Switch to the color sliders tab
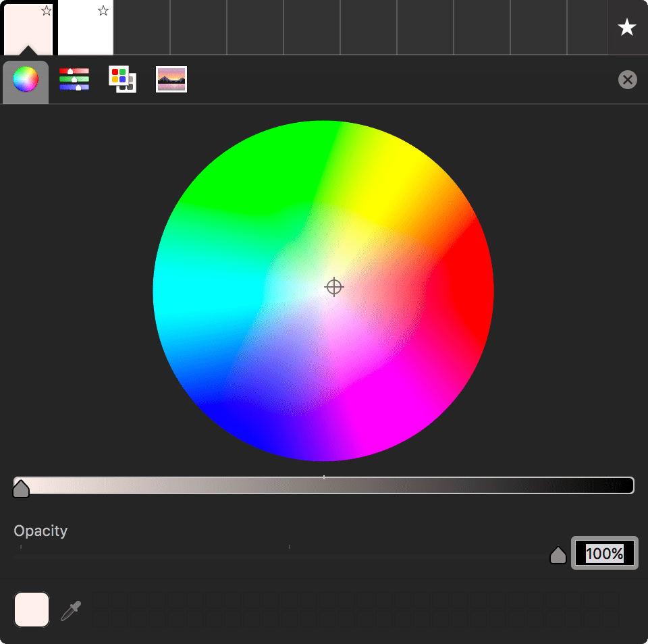 [x=74, y=79]
